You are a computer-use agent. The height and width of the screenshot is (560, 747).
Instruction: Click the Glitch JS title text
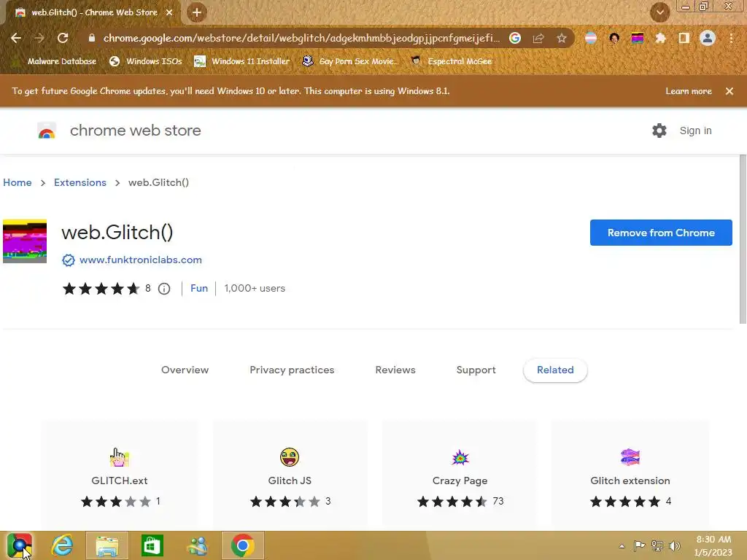(x=290, y=481)
